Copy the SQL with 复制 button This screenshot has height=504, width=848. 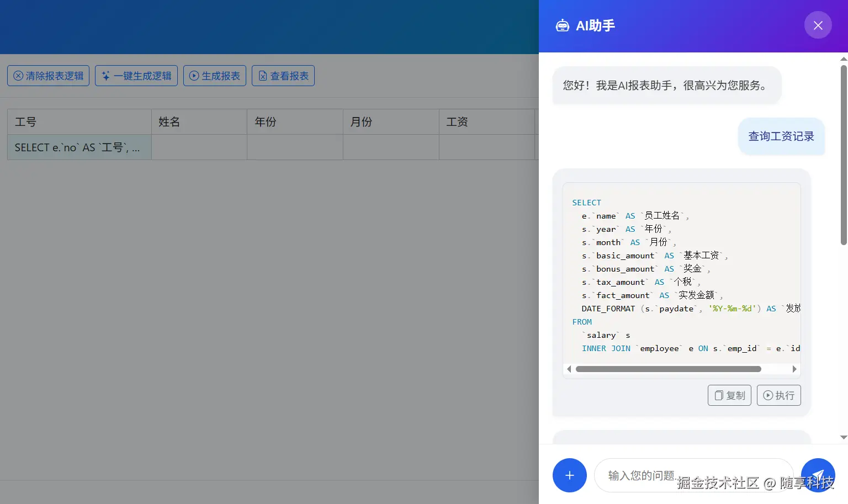pos(729,395)
